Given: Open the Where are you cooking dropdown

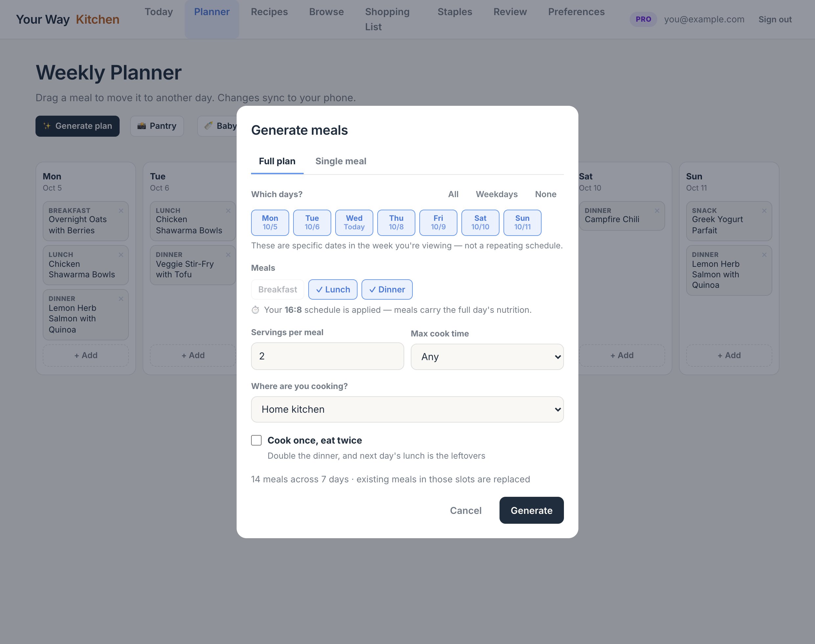Looking at the screenshot, I should (407, 409).
